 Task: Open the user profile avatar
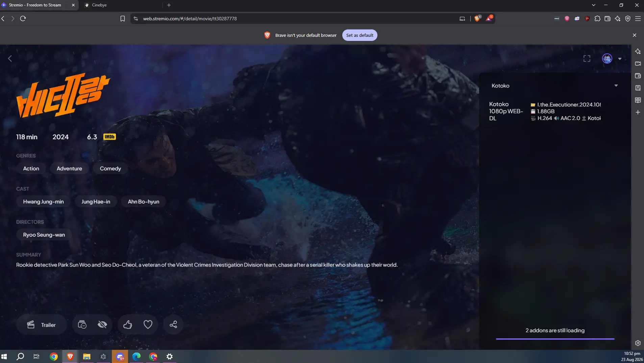(x=607, y=59)
